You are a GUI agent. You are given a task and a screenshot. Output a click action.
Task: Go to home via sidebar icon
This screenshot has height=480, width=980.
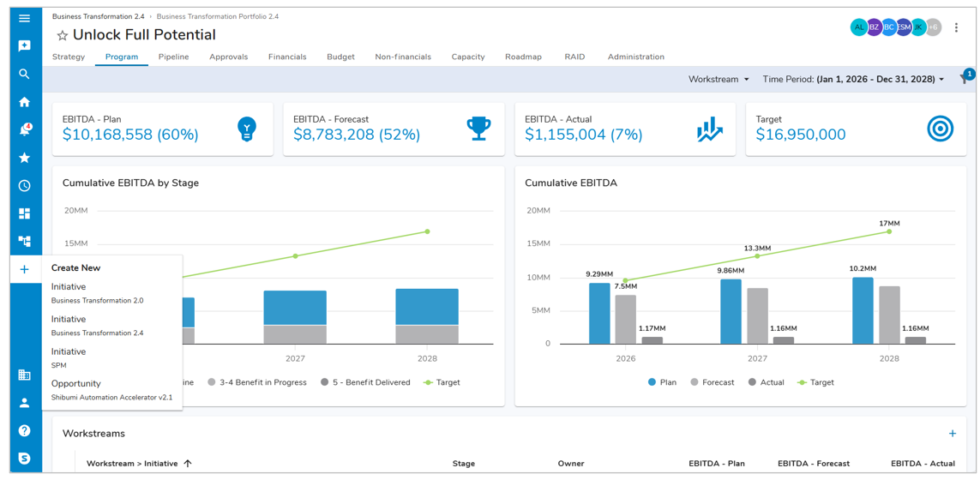tap(24, 102)
